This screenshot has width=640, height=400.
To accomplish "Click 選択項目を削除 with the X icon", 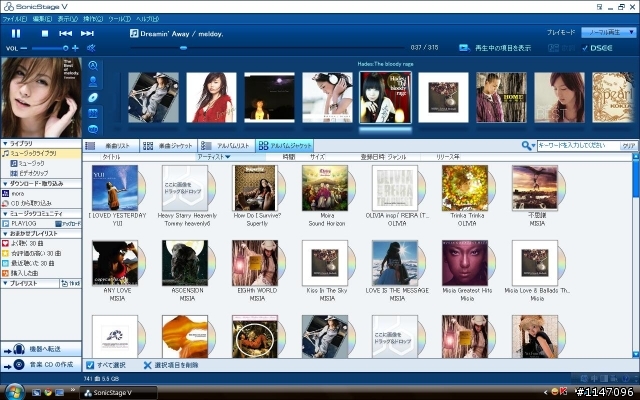I will (x=171, y=365).
